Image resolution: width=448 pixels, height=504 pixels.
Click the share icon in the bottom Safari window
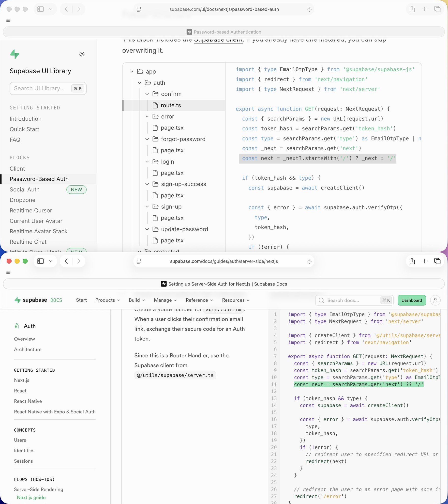click(412, 261)
